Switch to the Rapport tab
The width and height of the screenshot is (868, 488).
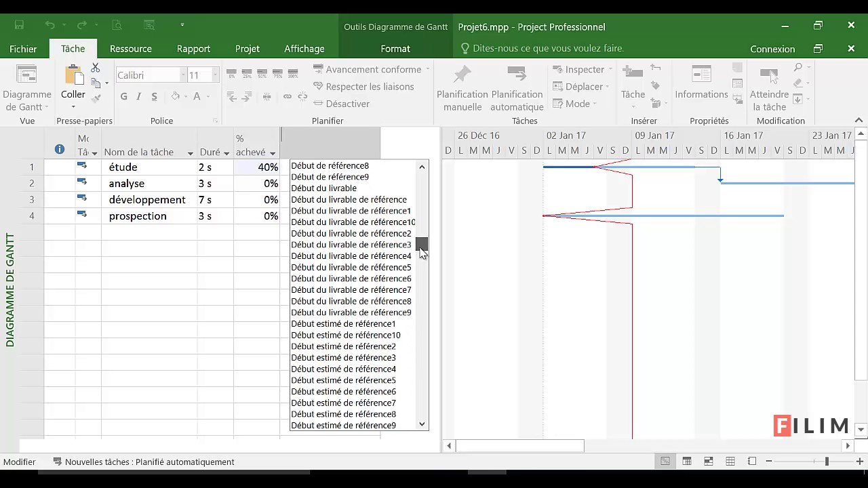click(193, 49)
